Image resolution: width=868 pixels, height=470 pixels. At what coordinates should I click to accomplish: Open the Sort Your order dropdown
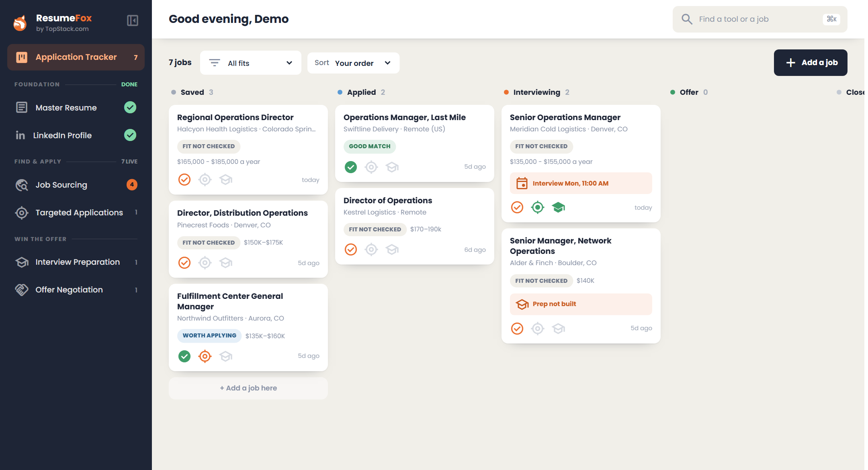353,63
